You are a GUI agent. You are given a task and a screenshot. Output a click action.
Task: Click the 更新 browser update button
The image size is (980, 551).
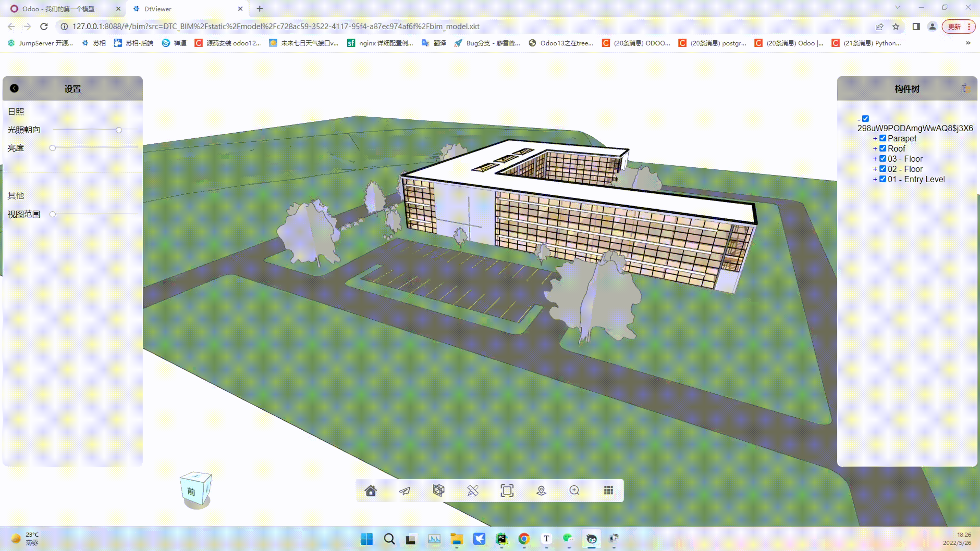click(954, 27)
